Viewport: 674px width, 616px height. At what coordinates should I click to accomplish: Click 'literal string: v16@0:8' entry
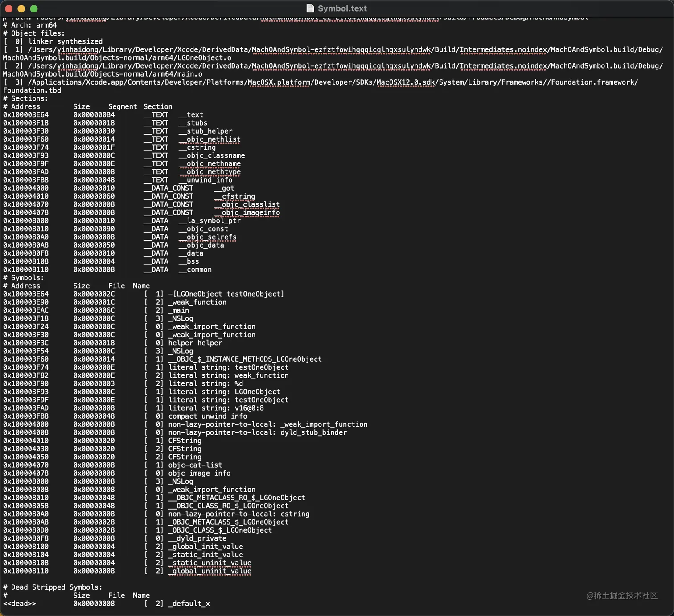(216, 408)
